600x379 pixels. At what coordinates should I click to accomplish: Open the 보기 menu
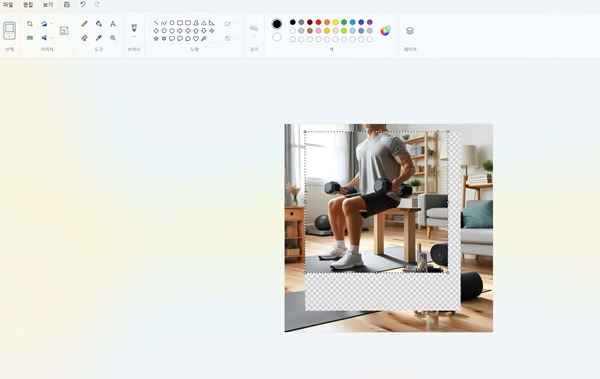48,5
